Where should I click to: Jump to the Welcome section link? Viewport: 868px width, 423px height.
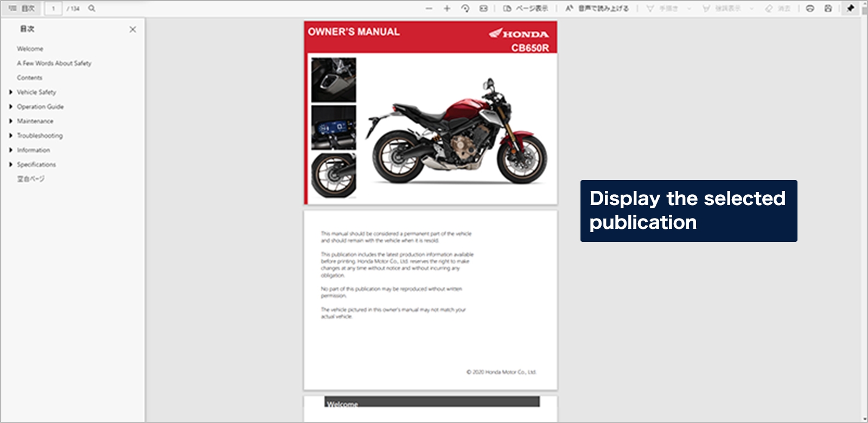(30, 49)
